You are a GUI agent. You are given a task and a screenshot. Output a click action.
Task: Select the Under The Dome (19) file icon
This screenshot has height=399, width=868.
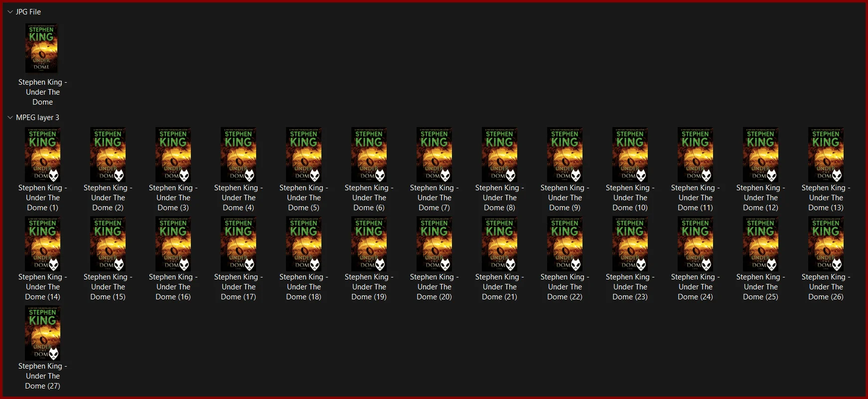click(x=369, y=244)
